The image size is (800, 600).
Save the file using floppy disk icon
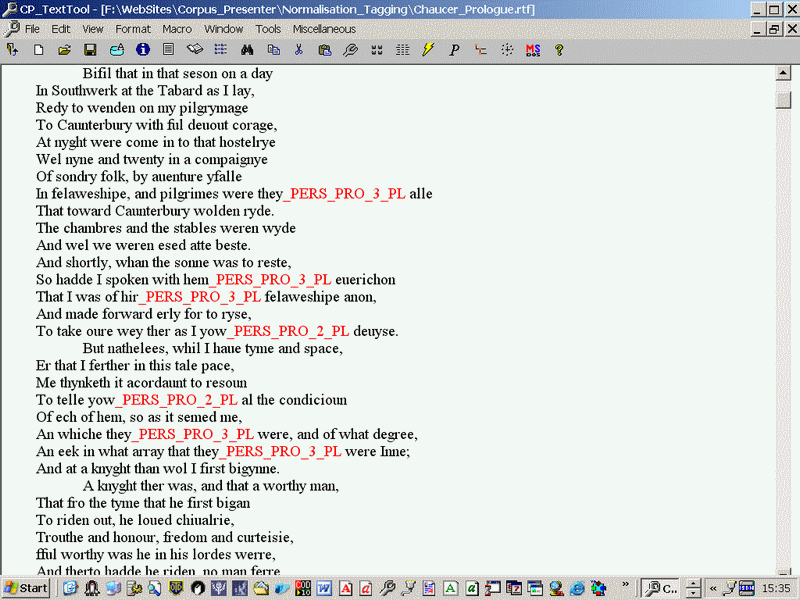90,49
